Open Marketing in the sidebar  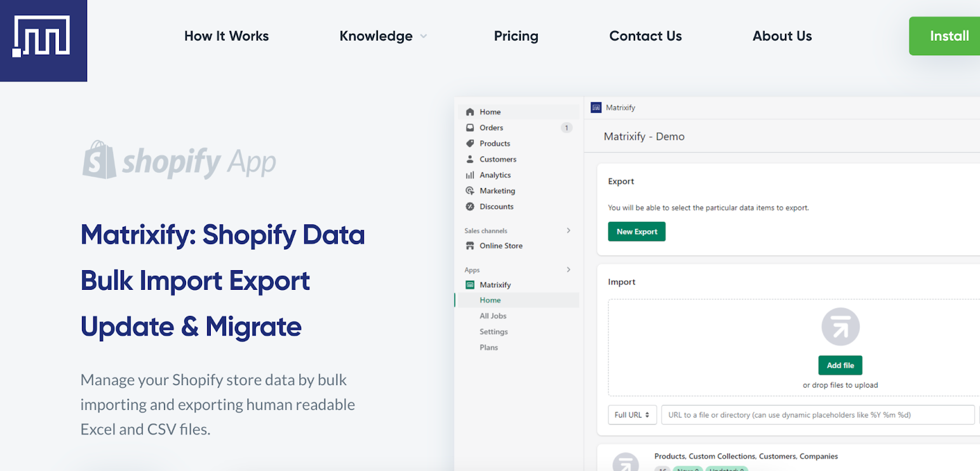tap(497, 191)
